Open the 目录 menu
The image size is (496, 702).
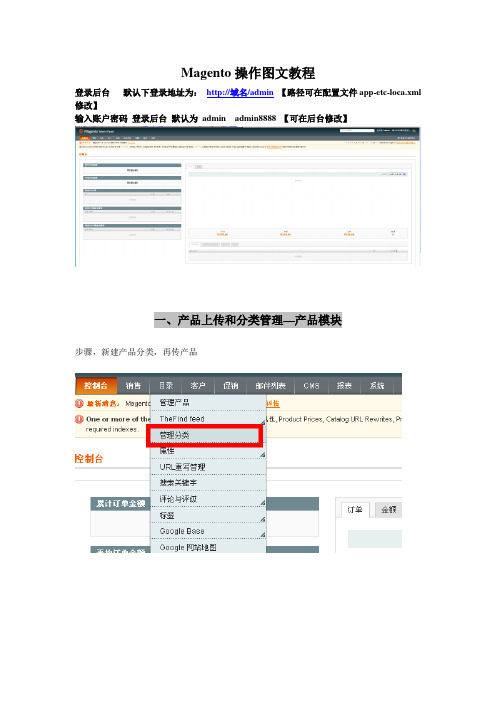tap(166, 385)
